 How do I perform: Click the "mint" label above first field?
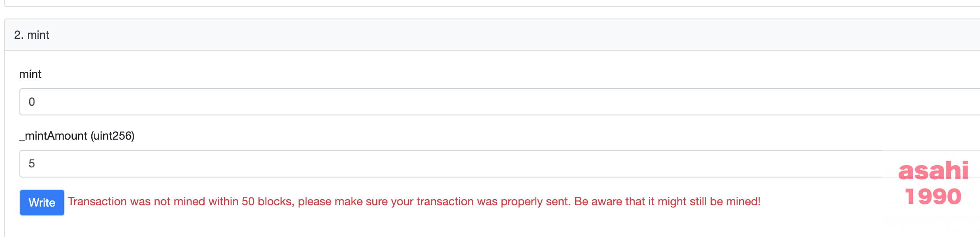[x=30, y=74]
